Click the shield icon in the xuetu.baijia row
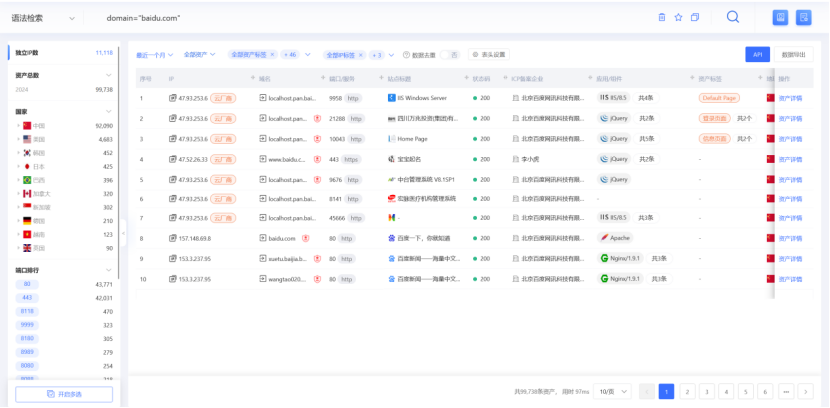 317,259
